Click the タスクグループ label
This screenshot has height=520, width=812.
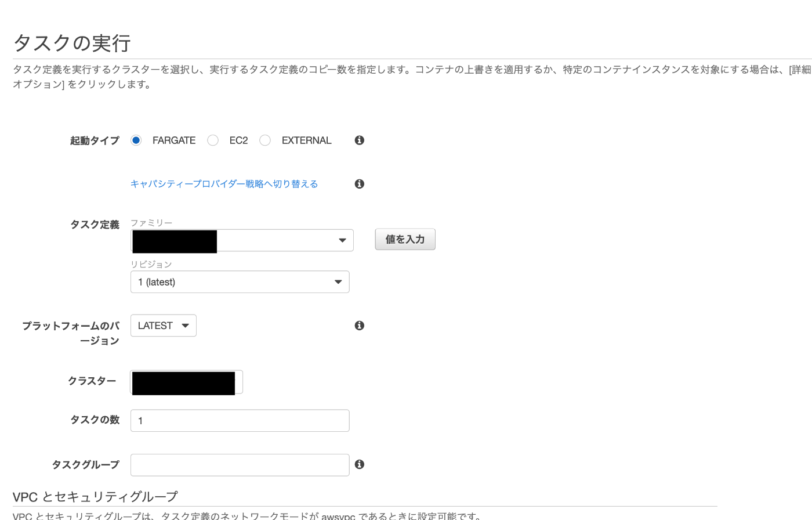tap(85, 465)
